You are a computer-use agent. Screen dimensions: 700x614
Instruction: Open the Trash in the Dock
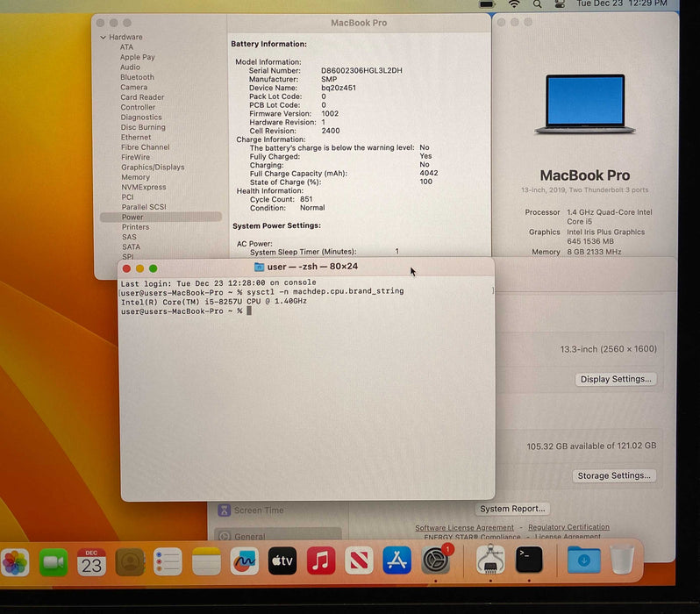[622, 559]
